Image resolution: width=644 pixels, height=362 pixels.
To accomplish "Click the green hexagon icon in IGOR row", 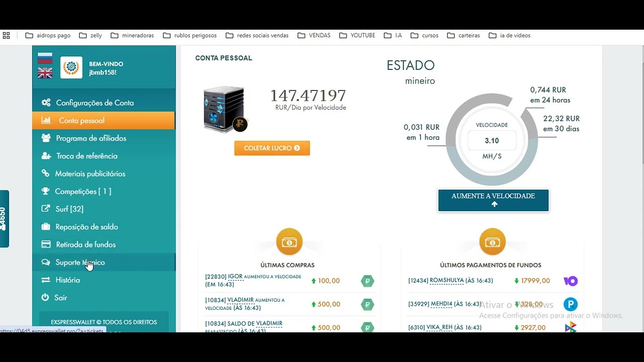I will (x=367, y=281).
